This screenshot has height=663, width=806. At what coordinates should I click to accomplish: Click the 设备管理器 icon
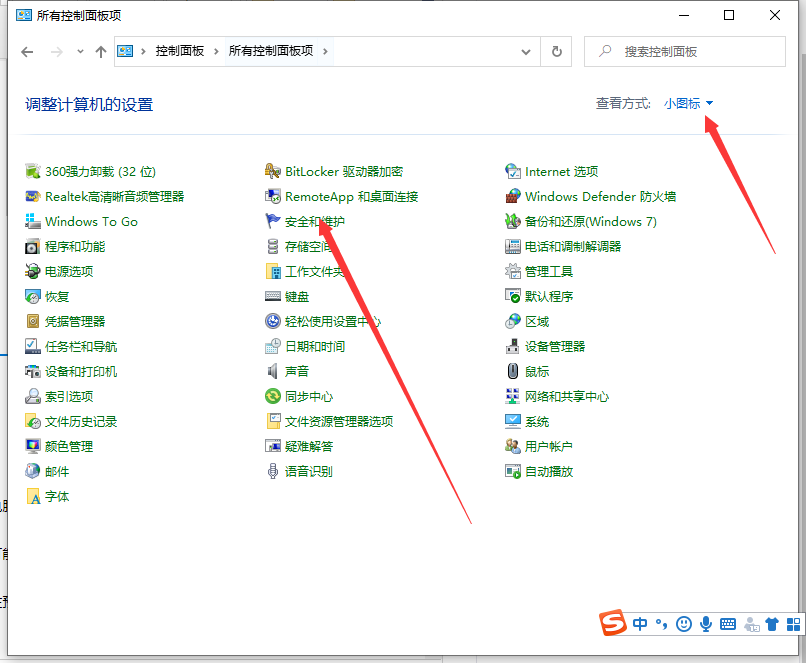coord(513,347)
